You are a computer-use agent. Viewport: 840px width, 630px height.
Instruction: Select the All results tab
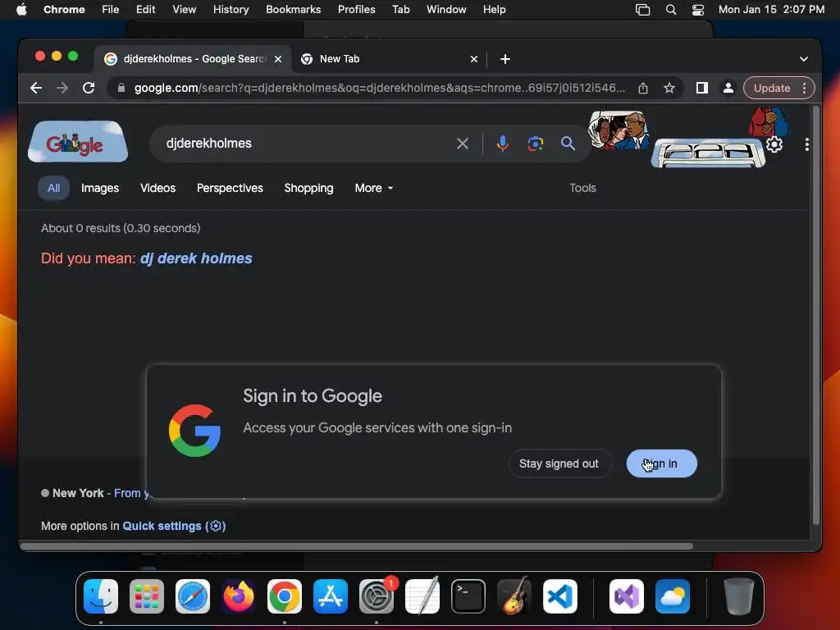(x=53, y=188)
